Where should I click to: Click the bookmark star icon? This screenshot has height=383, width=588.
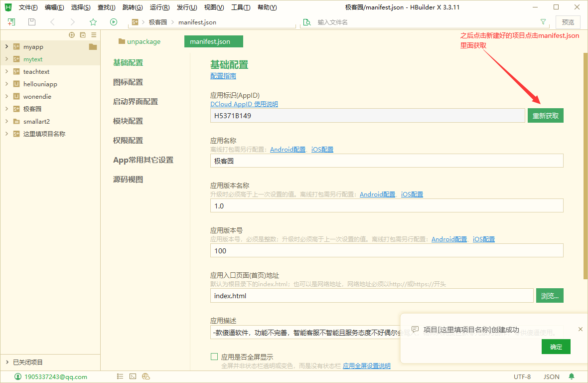point(93,22)
